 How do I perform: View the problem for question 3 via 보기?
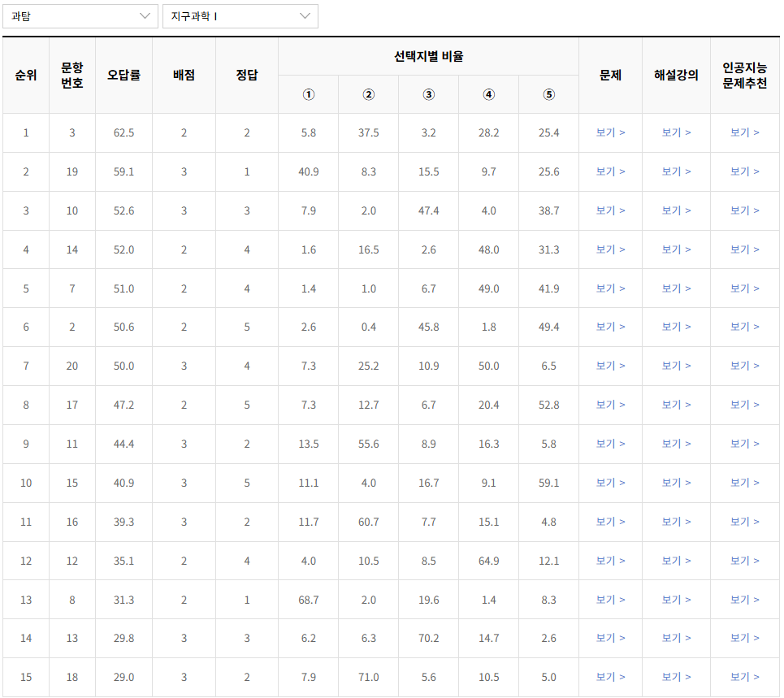610,132
